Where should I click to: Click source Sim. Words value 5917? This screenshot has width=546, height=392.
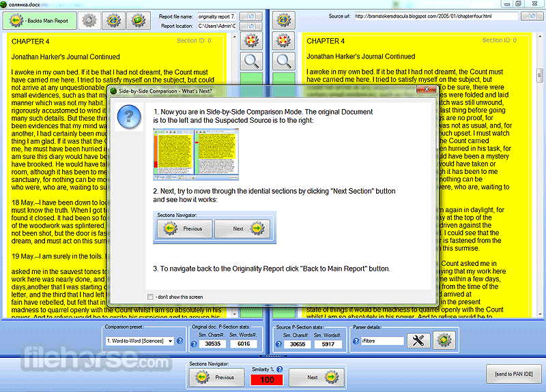coord(328,344)
